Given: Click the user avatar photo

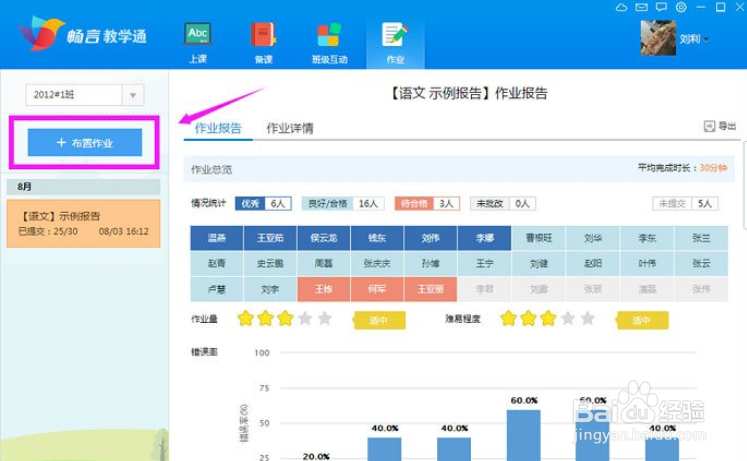Looking at the screenshot, I should [x=658, y=38].
